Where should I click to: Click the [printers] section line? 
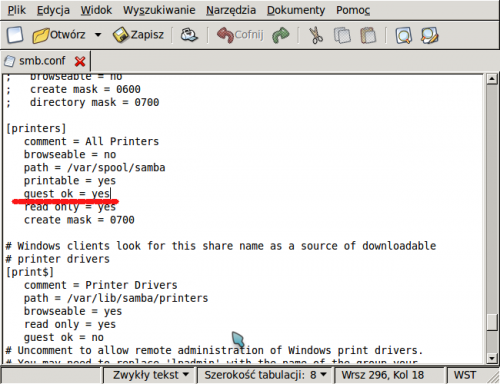pos(36,128)
